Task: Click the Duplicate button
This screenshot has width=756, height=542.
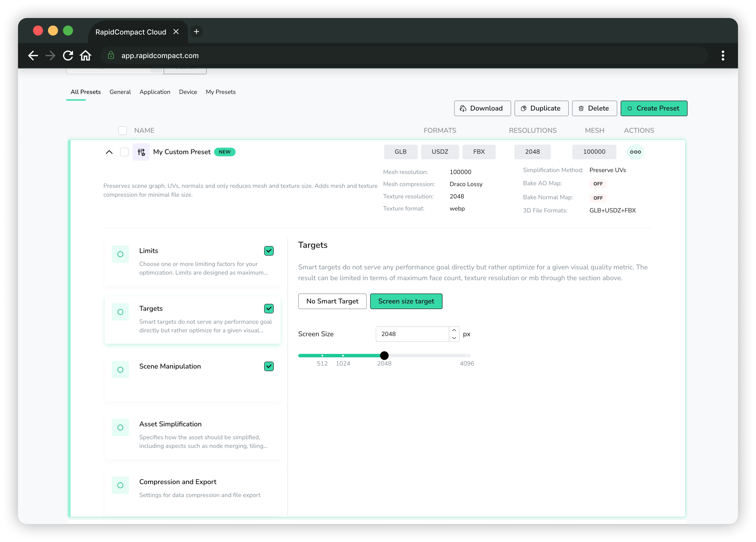Action: point(541,108)
